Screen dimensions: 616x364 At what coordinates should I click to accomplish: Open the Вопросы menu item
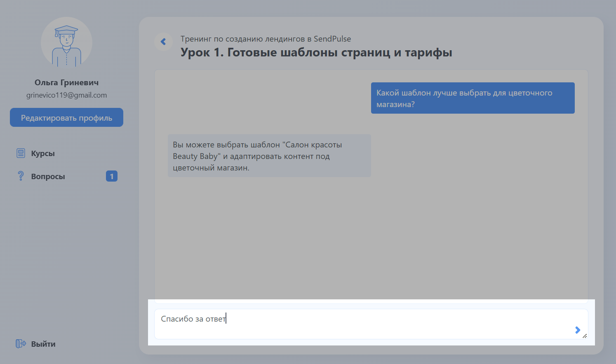tap(48, 177)
